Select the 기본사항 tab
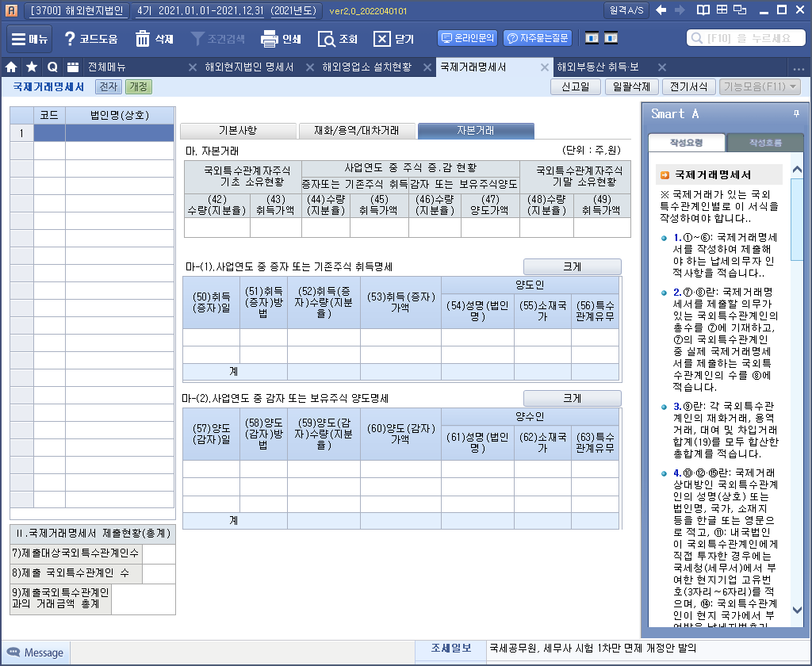The image size is (812, 666). (238, 131)
